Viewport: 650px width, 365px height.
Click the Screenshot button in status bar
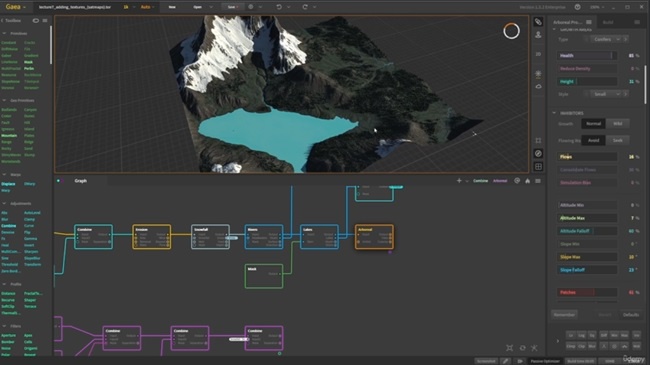tap(486, 361)
